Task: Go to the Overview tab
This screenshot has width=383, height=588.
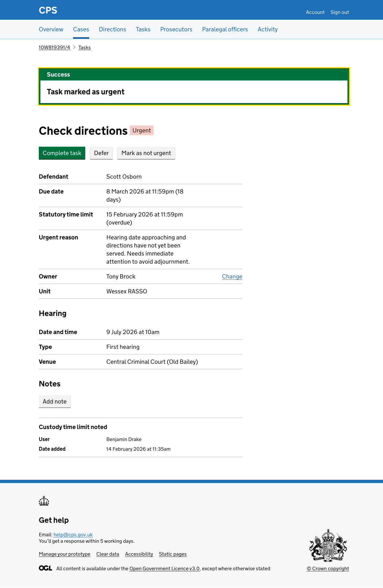Action: pos(51,29)
